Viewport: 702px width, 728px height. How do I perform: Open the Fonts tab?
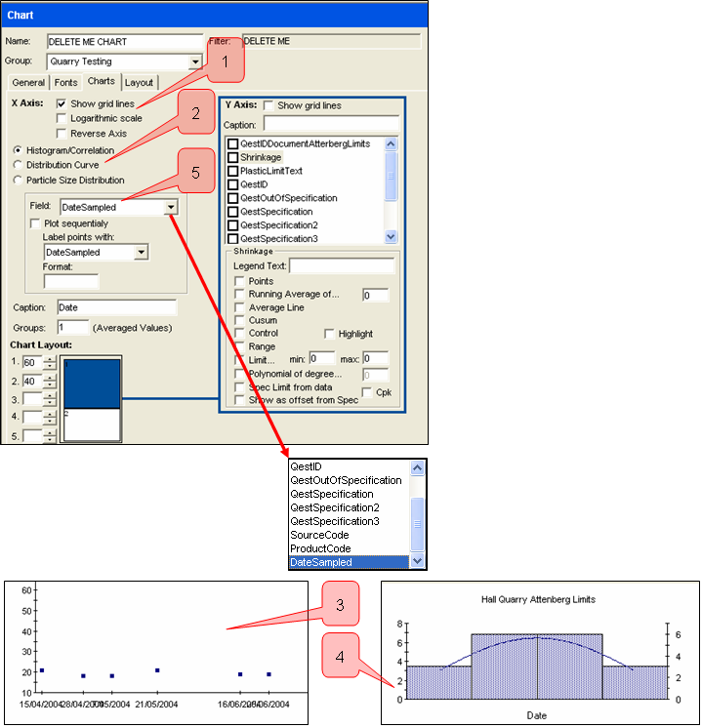(65, 83)
